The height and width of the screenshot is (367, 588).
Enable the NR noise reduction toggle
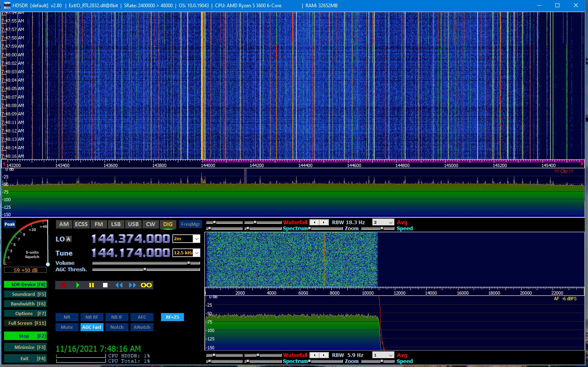[67, 317]
